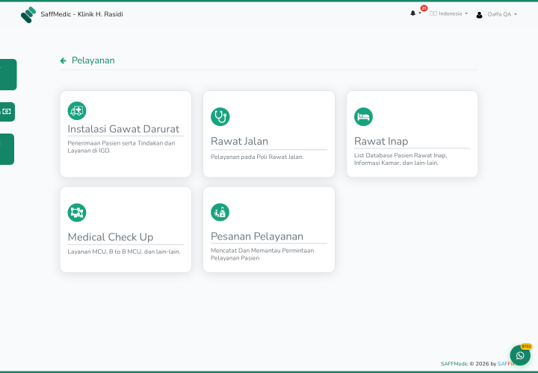Click the SaffMedic logo icon
Screen dimensions: 538x373
click(28, 15)
